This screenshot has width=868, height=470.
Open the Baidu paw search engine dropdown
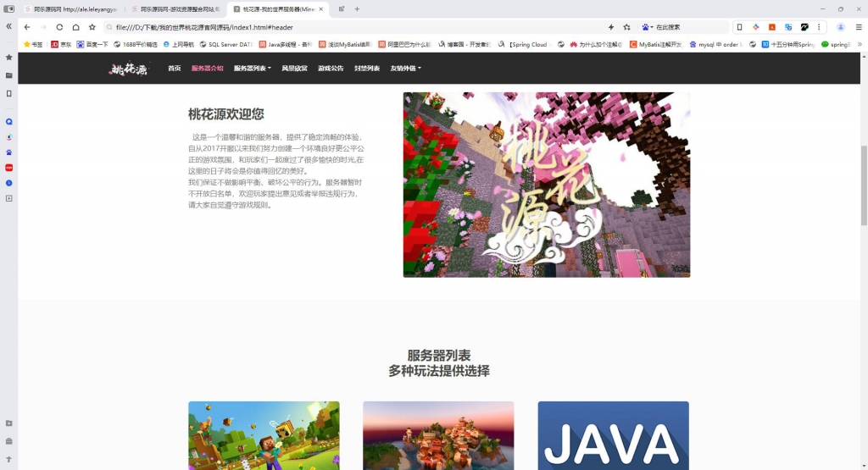coord(647,27)
